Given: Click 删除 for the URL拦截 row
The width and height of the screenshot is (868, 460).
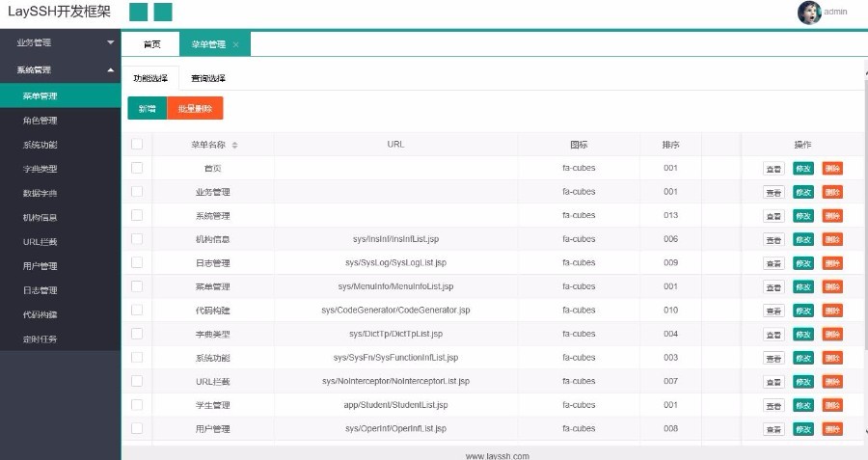Looking at the screenshot, I should coord(832,382).
